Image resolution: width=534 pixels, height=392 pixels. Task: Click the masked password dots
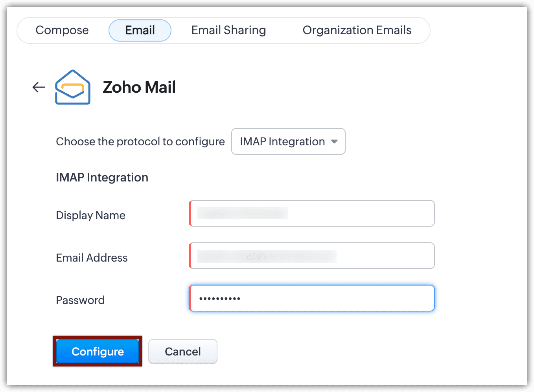point(220,299)
